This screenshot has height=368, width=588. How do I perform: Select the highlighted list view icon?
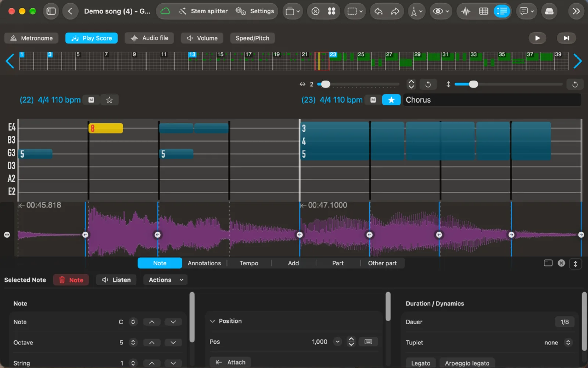point(502,11)
